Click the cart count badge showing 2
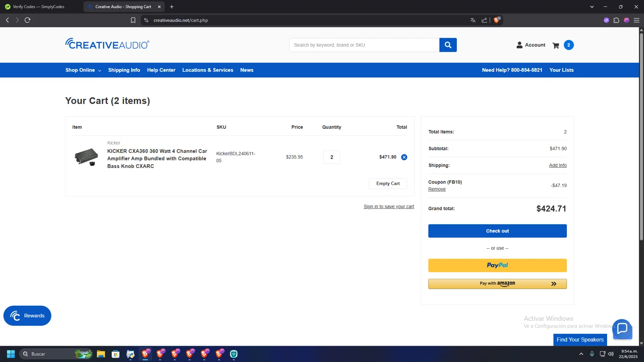 point(568,45)
